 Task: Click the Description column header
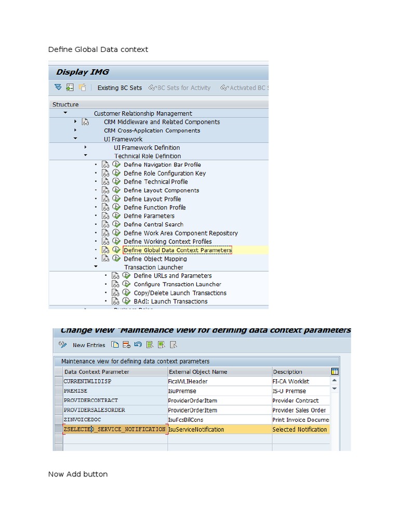[x=301, y=371]
